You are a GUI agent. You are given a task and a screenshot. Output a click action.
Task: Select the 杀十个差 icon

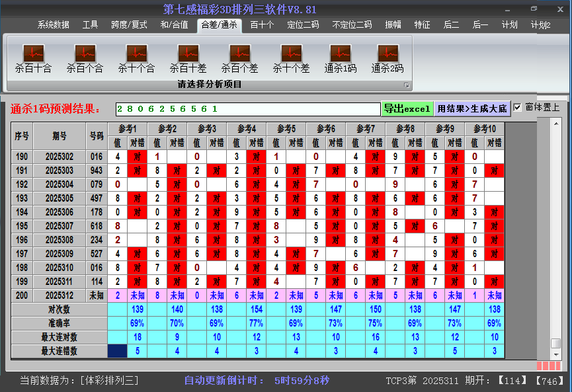pos(291,54)
